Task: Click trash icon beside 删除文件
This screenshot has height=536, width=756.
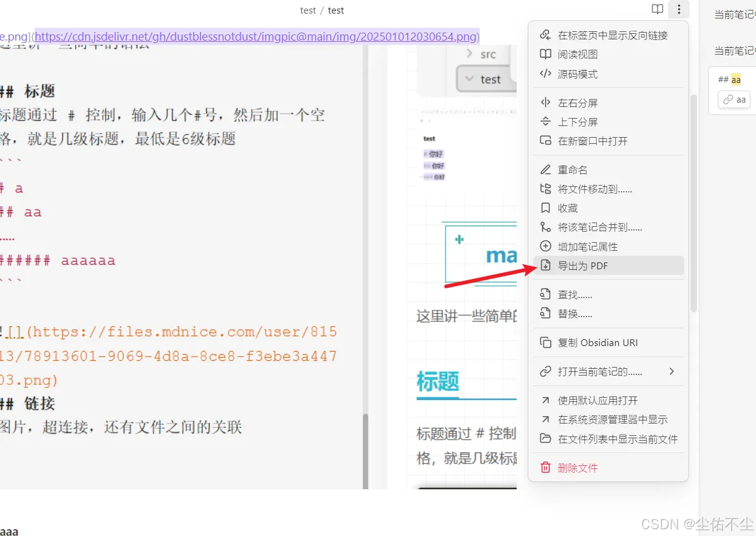Action: click(x=545, y=468)
